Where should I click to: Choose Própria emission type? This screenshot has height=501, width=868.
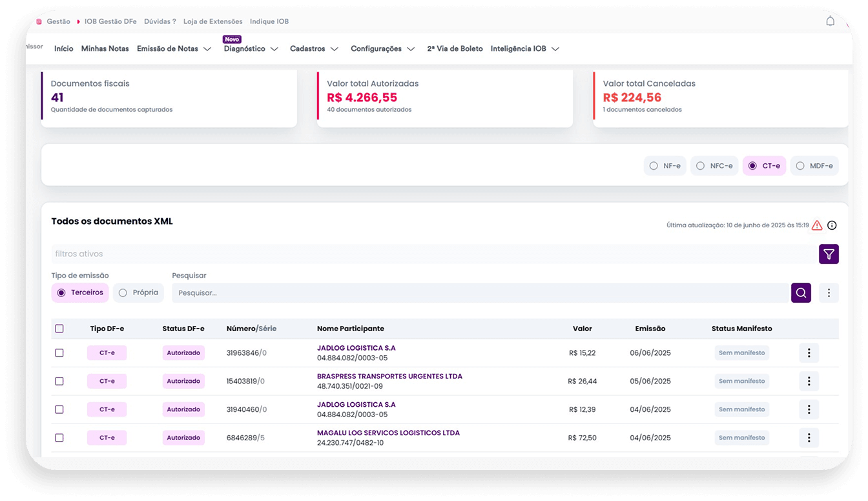138,293
